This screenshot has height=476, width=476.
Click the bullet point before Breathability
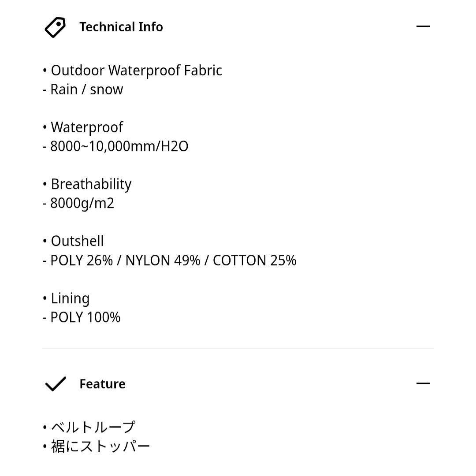[45, 184]
